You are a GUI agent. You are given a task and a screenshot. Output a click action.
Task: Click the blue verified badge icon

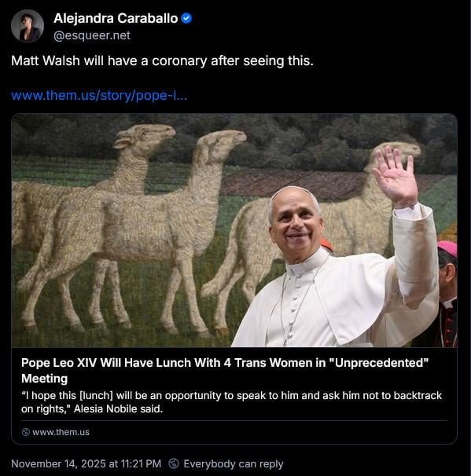[x=186, y=19]
